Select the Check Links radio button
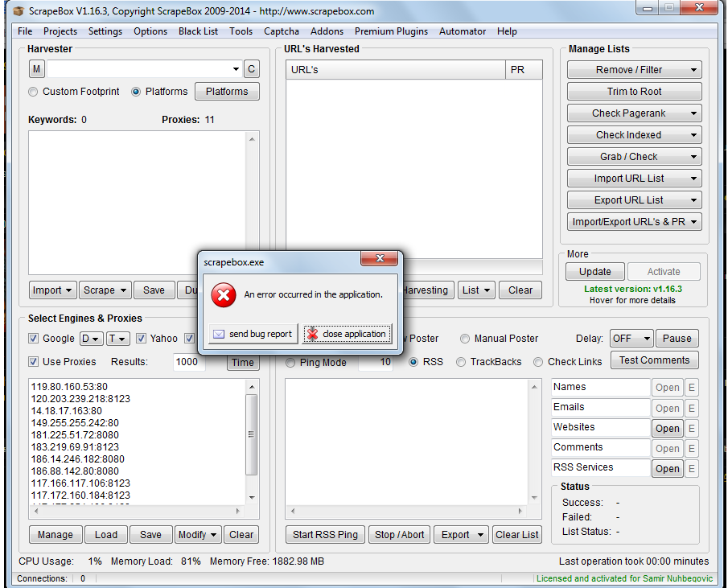The image size is (728, 588). point(538,362)
